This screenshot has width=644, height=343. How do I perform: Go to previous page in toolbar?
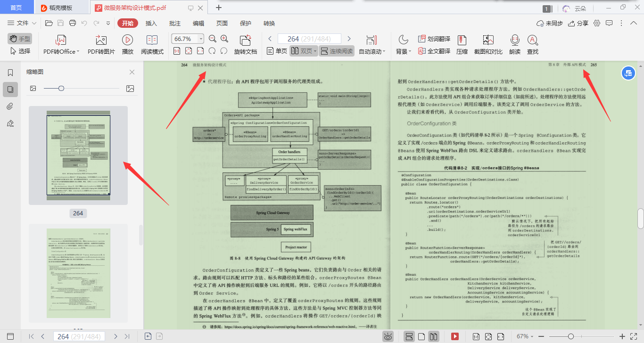pyautogui.click(x=270, y=39)
